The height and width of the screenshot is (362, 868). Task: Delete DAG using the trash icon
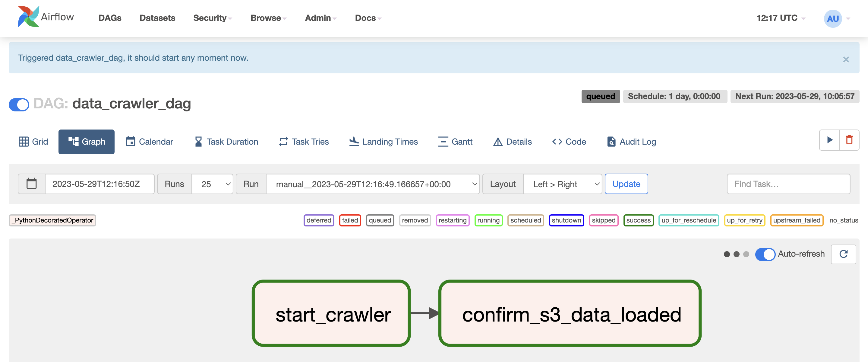tap(849, 140)
